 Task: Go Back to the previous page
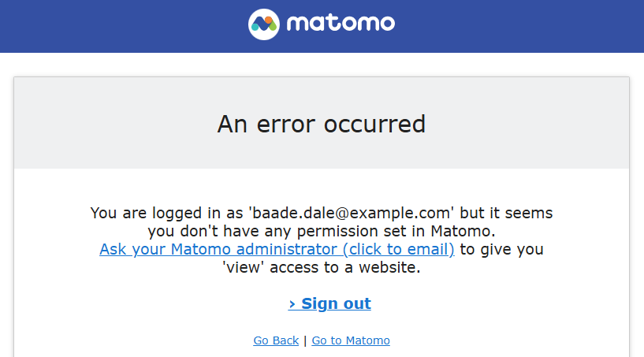276,340
